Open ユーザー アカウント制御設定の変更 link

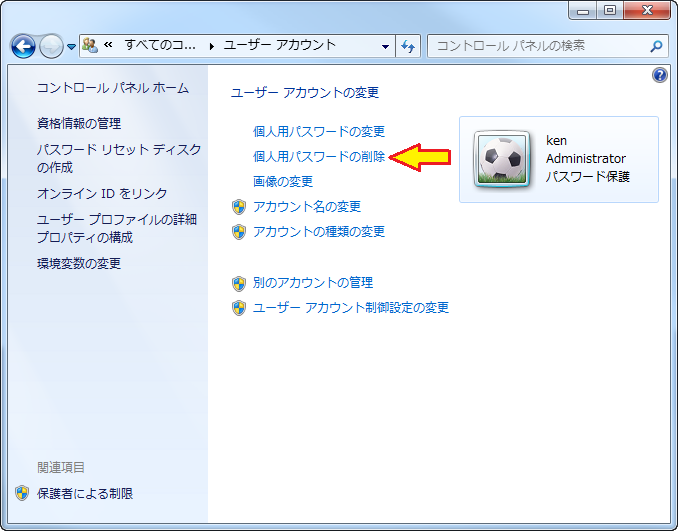click(350, 307)
